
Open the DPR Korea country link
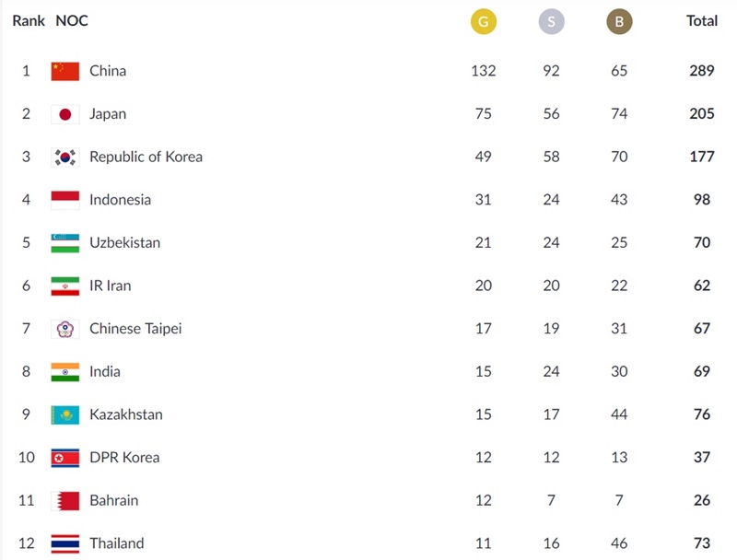coord(124,458)
